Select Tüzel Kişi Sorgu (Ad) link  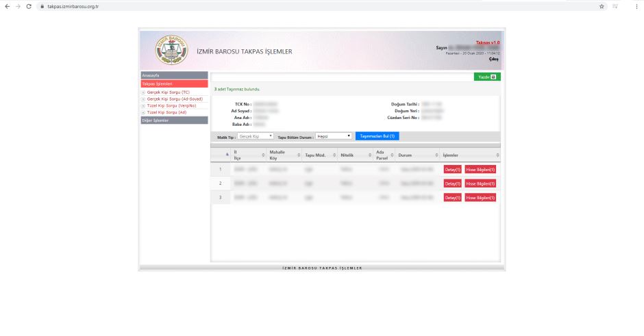(166, 112)
